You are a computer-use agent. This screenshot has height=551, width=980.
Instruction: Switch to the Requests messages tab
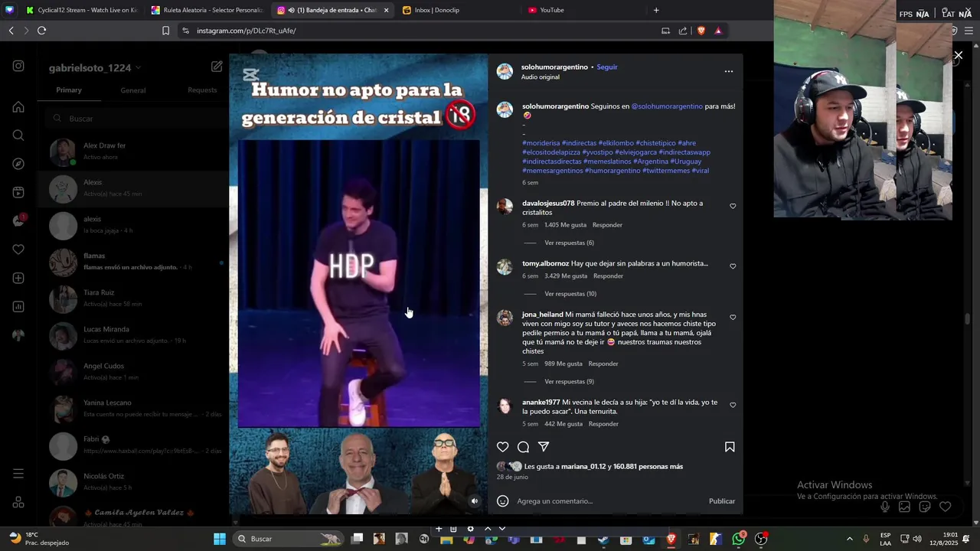point(202,90)
